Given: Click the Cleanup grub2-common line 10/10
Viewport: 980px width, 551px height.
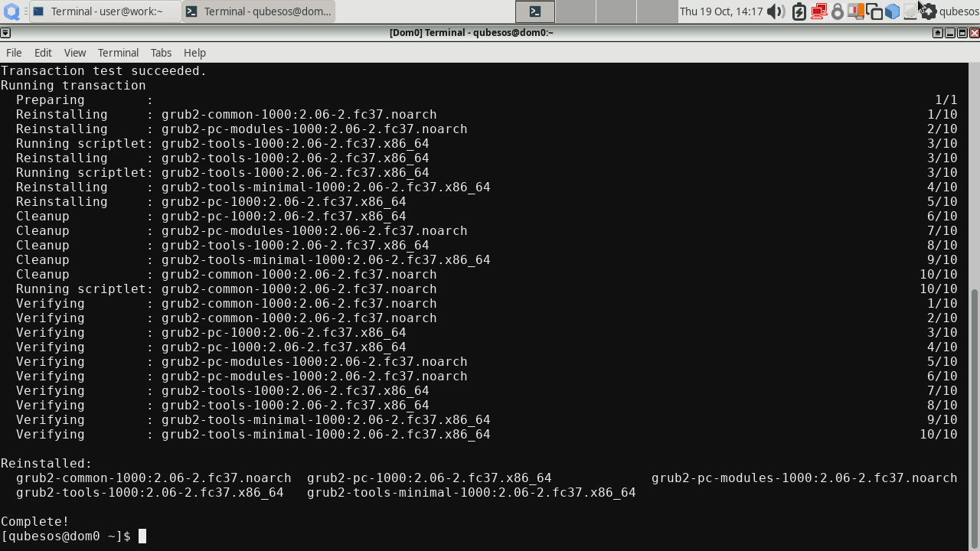Looking at the screenshot, I should 486,275.
